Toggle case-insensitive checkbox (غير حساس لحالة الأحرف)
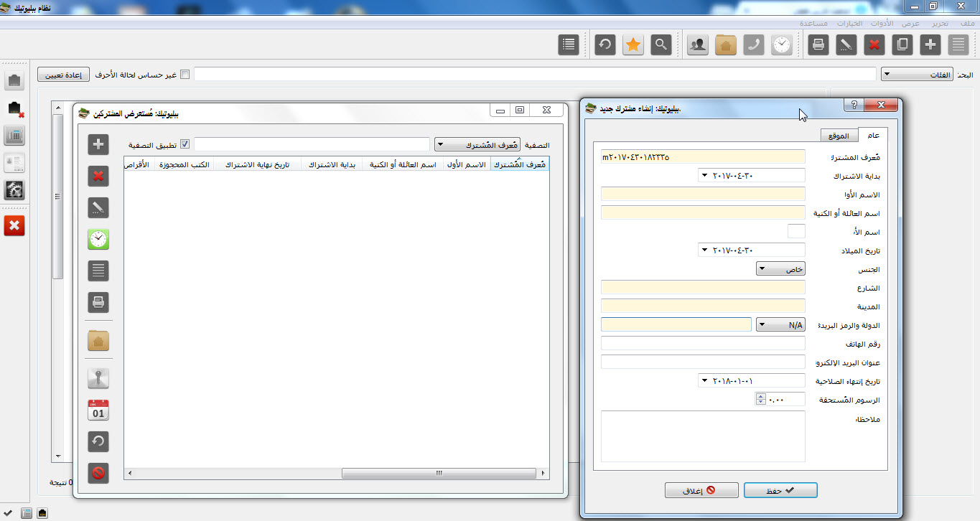 click(x=185, y=74)
